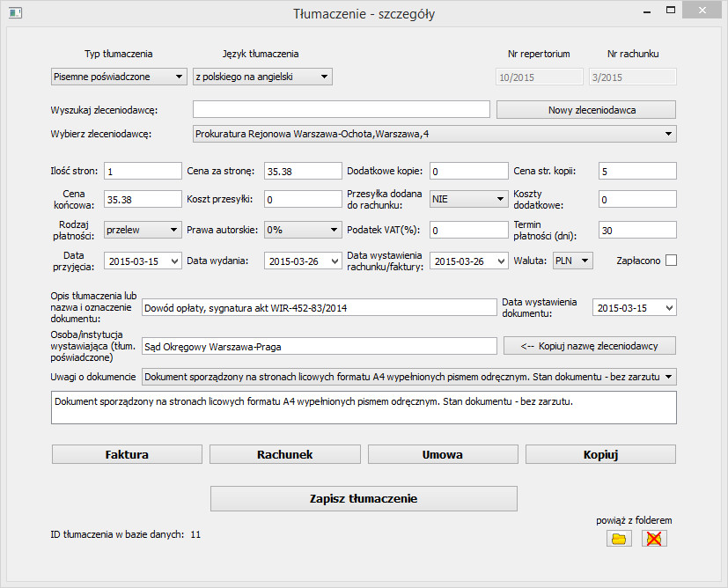Click 'ID tłumaczenia w bazie danych: 11' text
The image size is (728, 588).
[125, 534]
